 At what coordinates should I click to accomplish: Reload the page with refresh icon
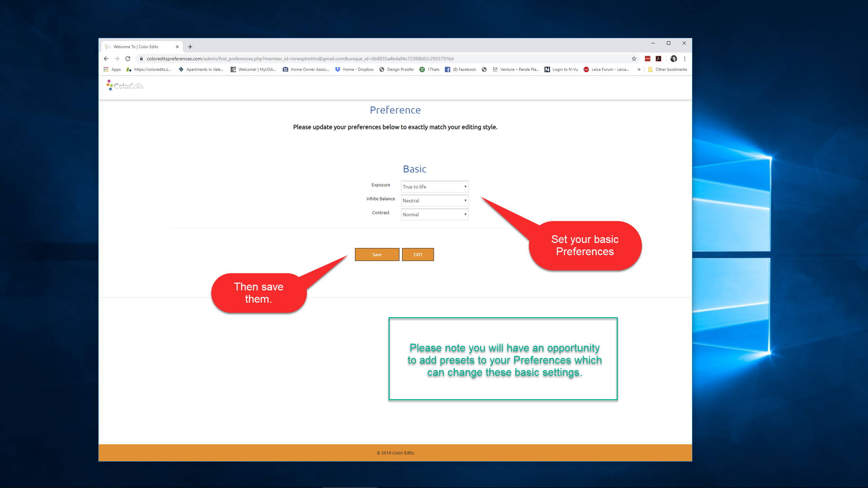(x=128, y=59)
